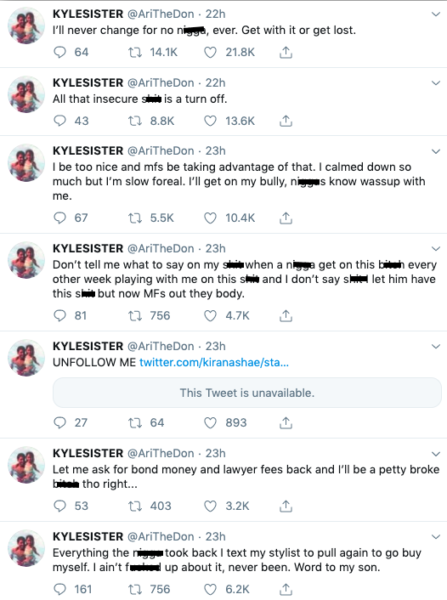Open the twitter.com/kiranashae/sta... link
The width and height of the screenshot is (447, 600).
pos(214,362)
